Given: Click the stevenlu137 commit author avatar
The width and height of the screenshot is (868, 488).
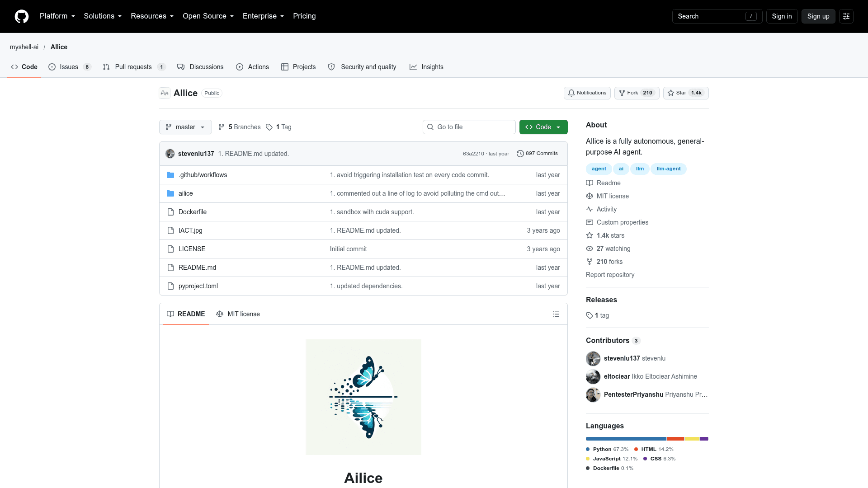Looking at the screenshot, I should coord(170,154).
